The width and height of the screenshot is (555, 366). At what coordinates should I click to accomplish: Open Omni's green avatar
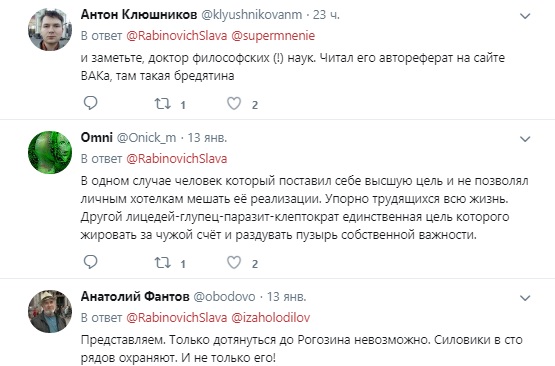50,152
